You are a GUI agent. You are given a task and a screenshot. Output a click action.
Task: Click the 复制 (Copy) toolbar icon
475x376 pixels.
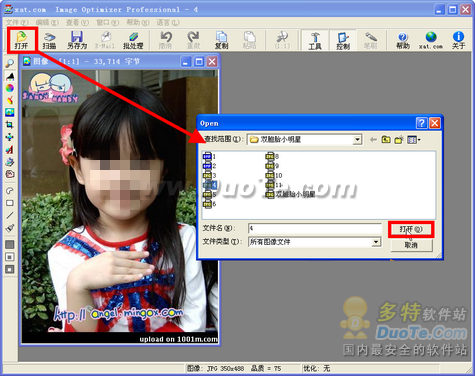tap(221, 40)
